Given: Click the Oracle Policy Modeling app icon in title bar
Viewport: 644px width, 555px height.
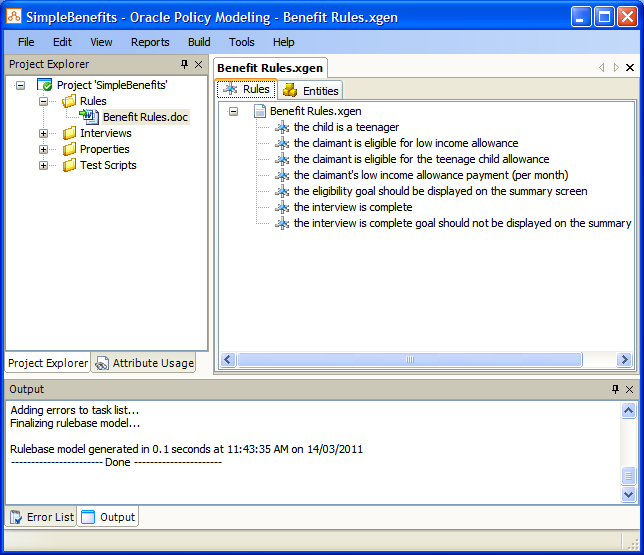Looking at the screenshot, I should click(14, 16).
